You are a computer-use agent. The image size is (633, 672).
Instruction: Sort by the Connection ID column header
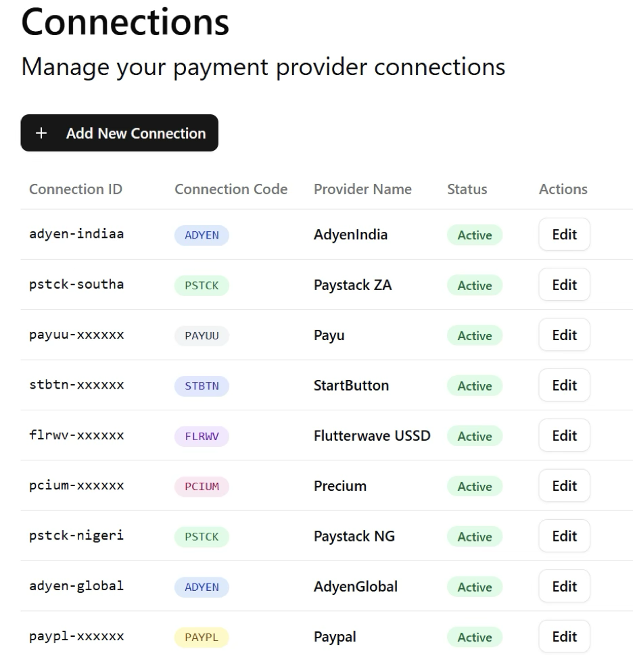tap(75, 189)
